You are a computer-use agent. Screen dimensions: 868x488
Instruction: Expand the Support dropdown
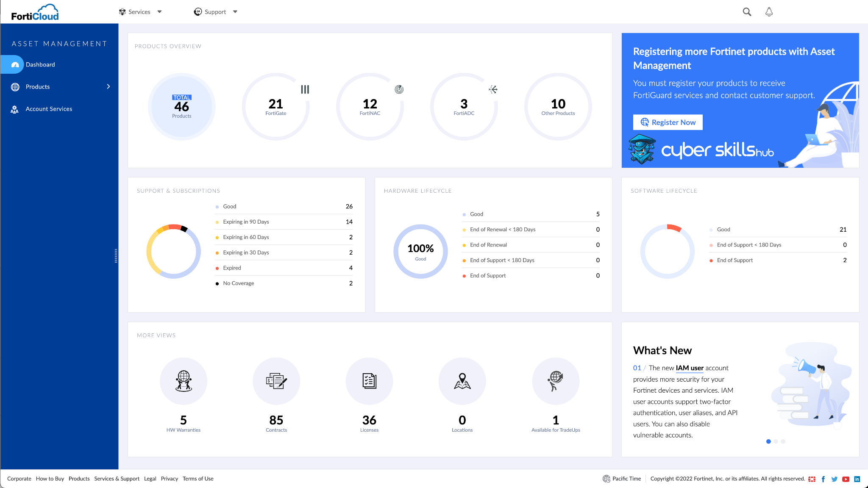tap(216, 11)
